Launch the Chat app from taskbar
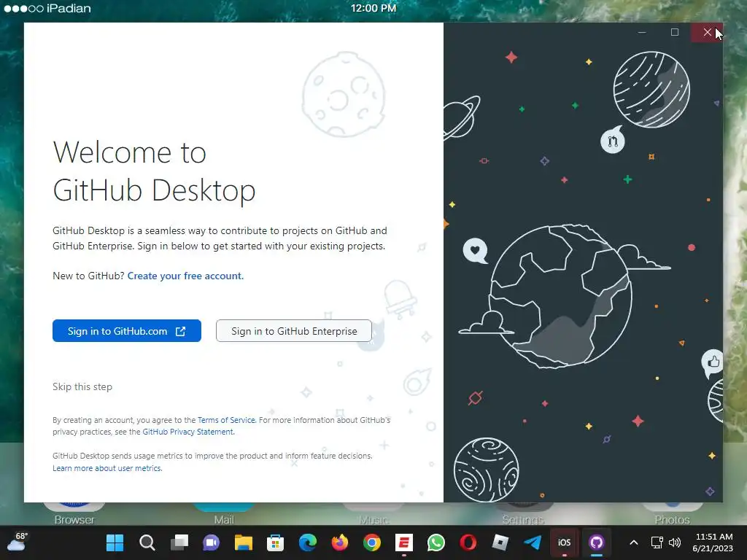The height and width of the screenshot is (560, 747). (x=211, y=542)
